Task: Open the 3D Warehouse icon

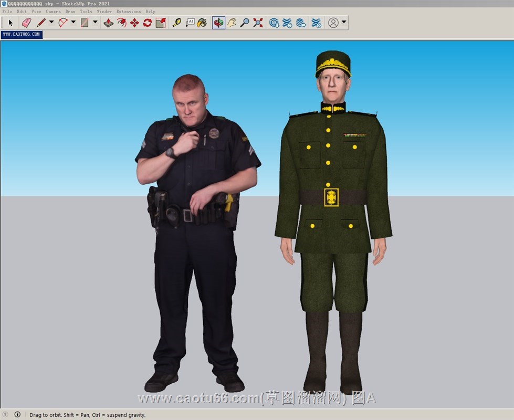Action: (274, 23)
